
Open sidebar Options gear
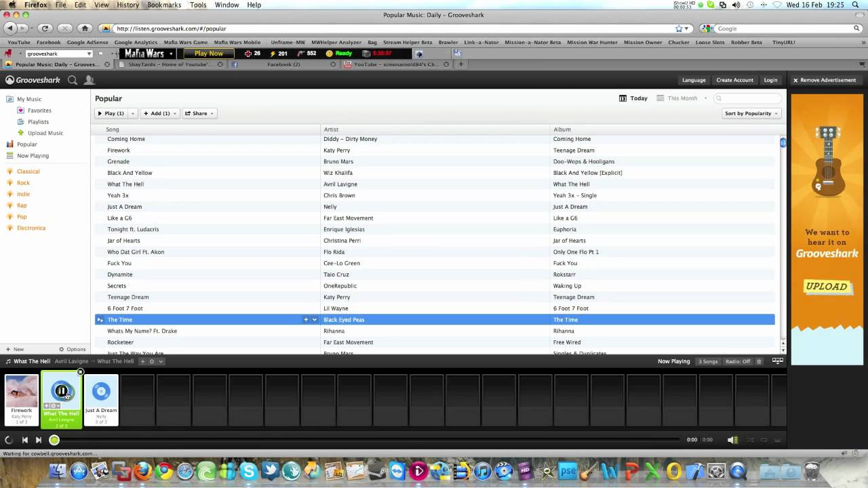click(x=72, y=349)
